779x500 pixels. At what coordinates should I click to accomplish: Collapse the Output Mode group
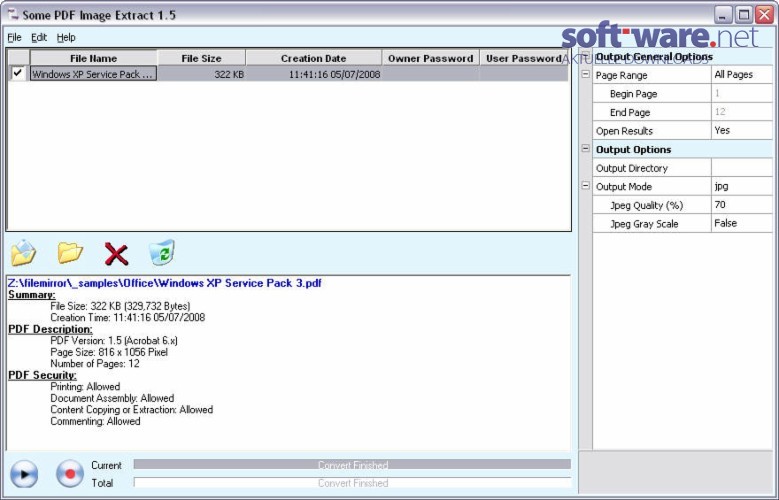pyautogui.click(x=586, y=185)
